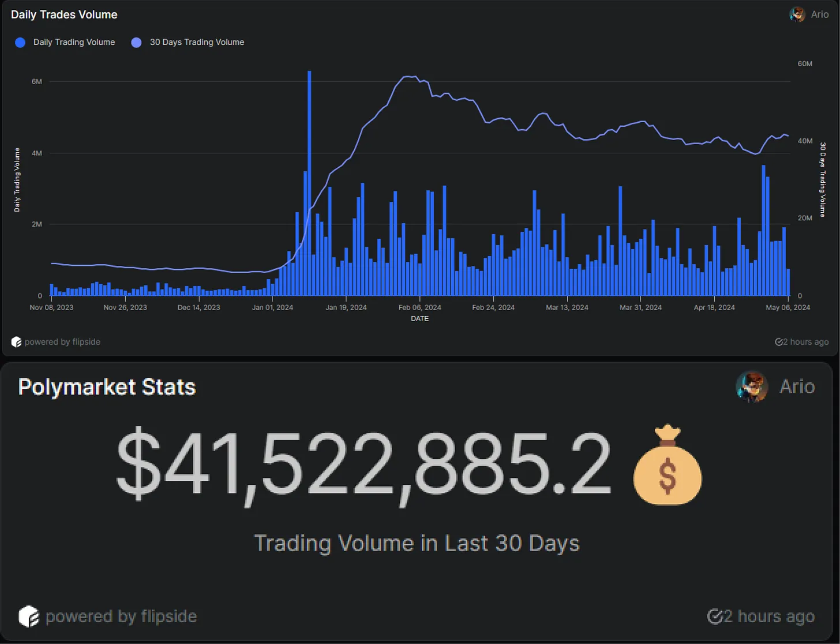Select the Polymarket Stats title
This screenshot has height=644, width=840.
click(107, 387)
